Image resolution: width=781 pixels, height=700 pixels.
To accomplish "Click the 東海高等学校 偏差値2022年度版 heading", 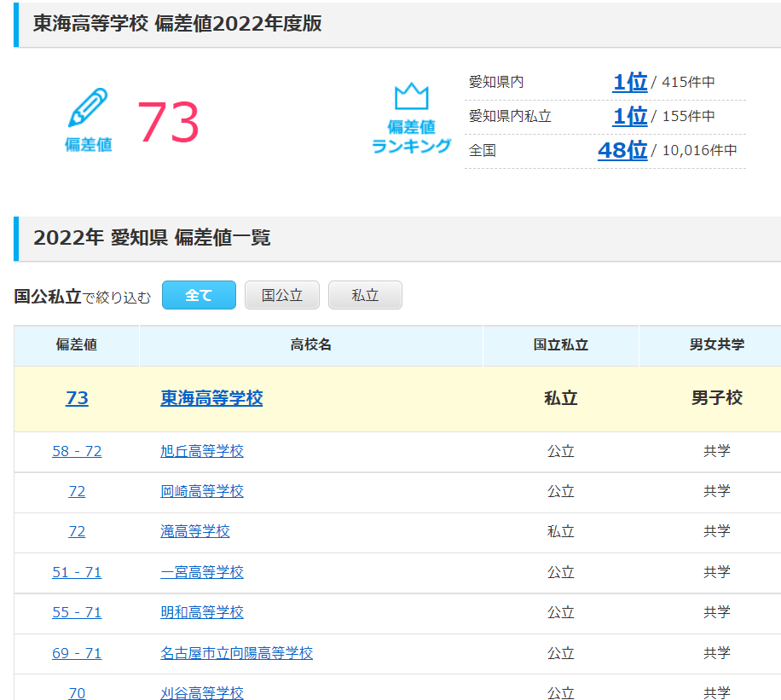I will pos(177,23).
